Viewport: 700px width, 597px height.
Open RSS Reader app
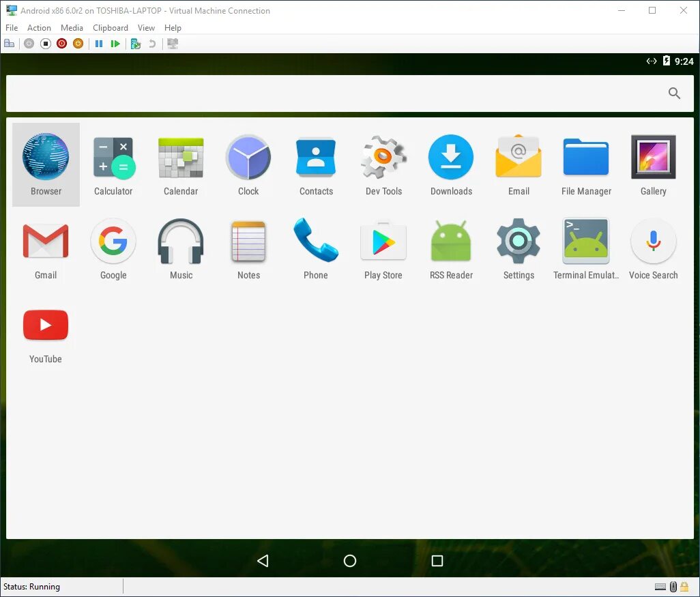pos(451,248)
